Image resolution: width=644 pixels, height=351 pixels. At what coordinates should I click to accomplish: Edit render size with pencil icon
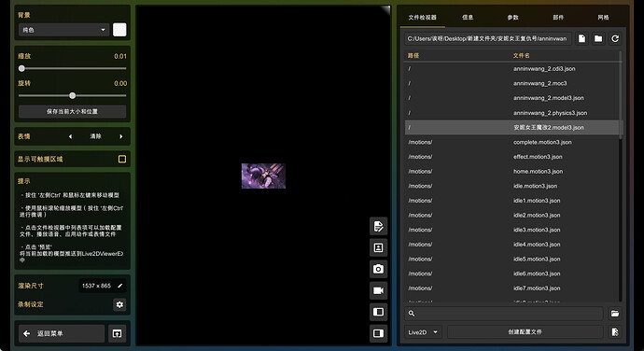click(119, 286)
